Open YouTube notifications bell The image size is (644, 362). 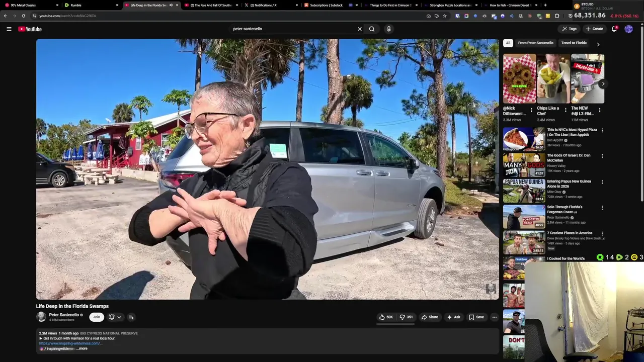coord(614,29)
